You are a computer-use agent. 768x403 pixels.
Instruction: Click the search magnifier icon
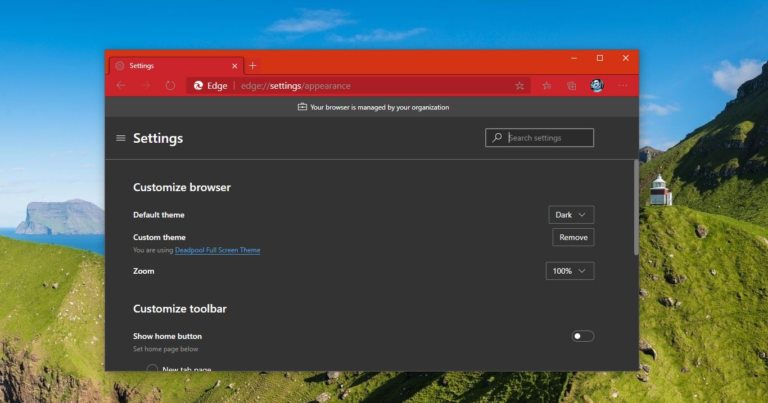pyautogui.click(x=497, y=138)
